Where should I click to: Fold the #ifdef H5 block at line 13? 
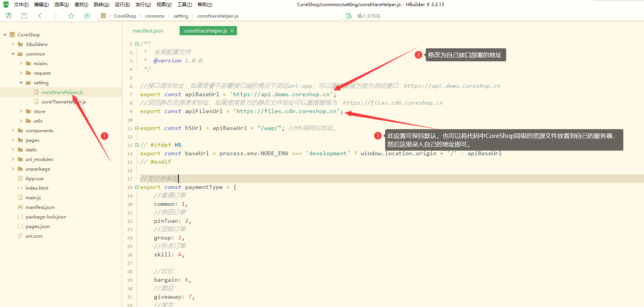coord(137,145)
